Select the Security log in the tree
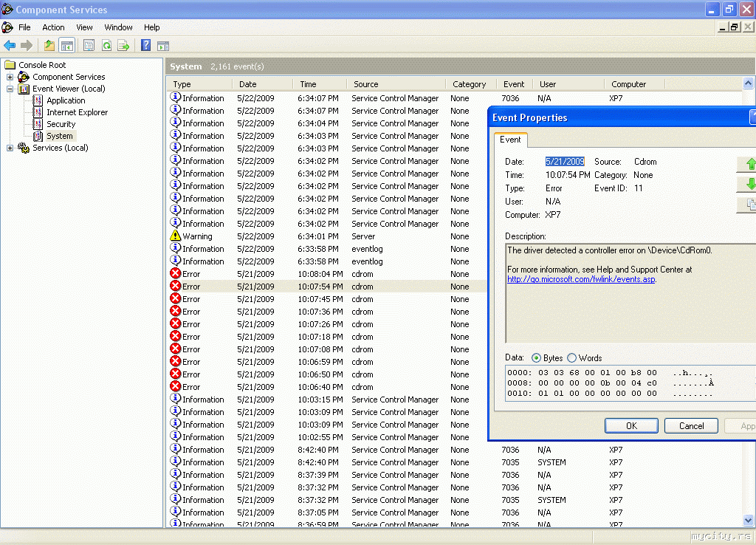The image size is (756, 545). point(61,124)
